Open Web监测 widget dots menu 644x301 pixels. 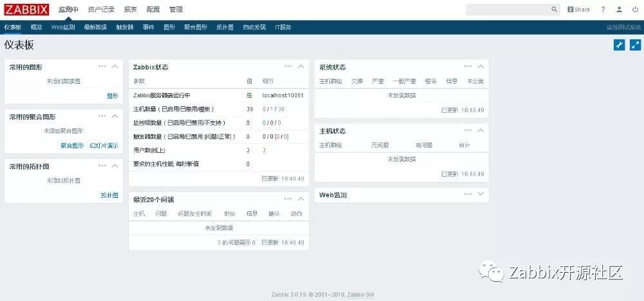[x=468, y=194]
